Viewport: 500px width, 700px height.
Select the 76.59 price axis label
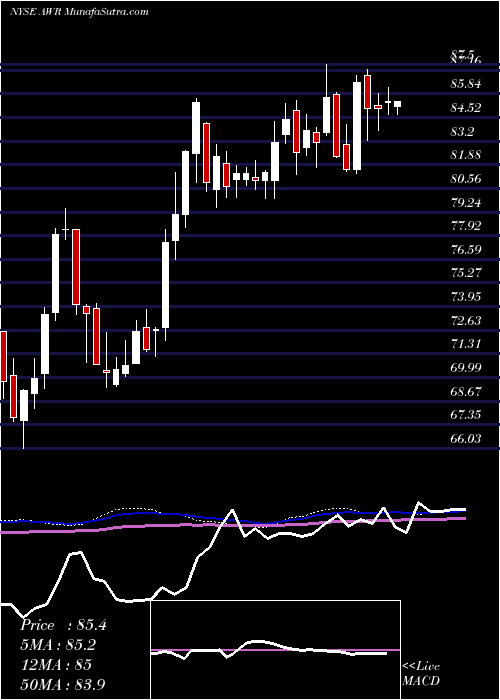466,250
